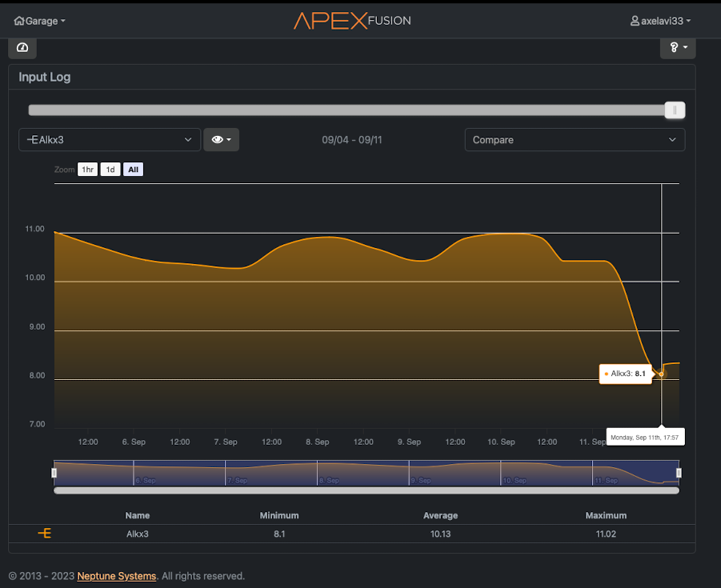The height and width of the screenshot is (588, 721).
Task: Click the Alkx3 8.1 data point on chart
Action: 661,374
